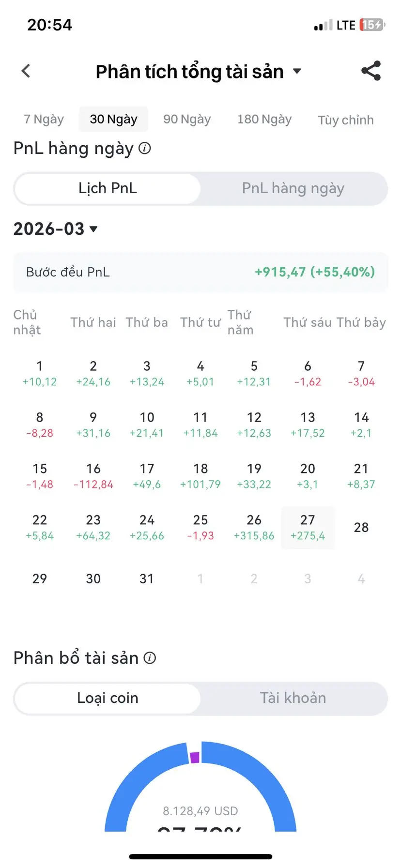Switch allocation view to Tài khoản
Image resolution: width=401 pixels, height=868 pixels.
click(x=293, y=698)
